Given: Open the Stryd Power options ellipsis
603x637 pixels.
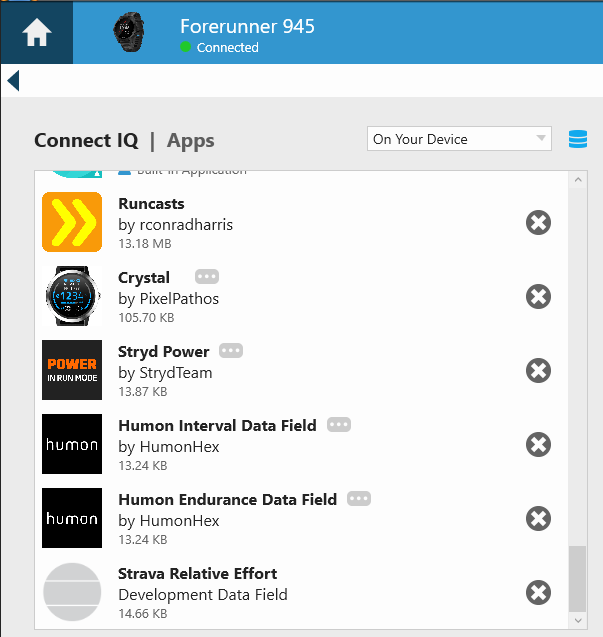Looking at the screenshot, I should pyautogui.click(x=231, y=351).
